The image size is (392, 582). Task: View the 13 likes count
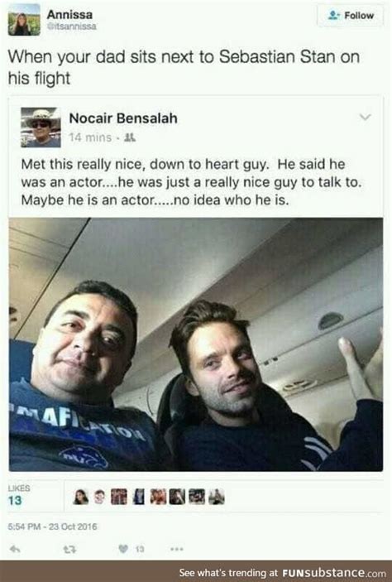(15, 500)
